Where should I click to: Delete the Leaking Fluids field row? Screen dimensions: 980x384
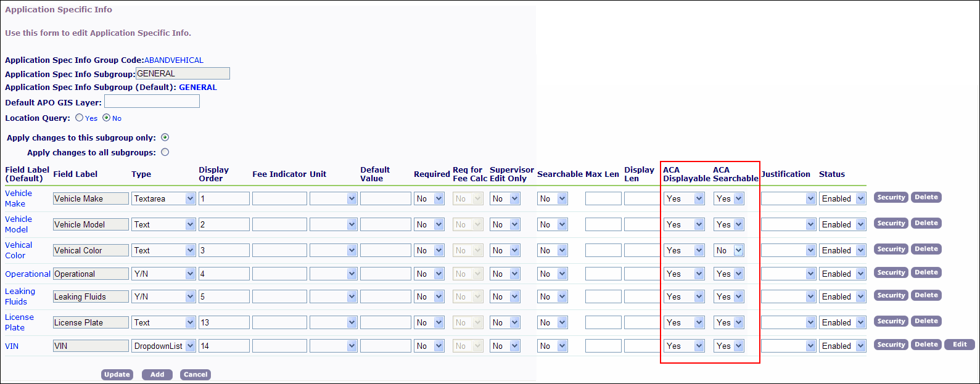(x=926, y=295)
